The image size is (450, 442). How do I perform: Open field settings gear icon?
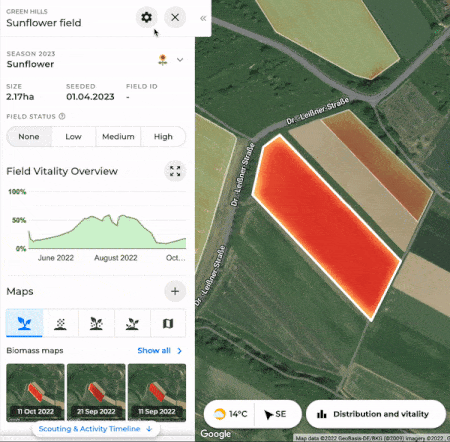coord(146,17)
